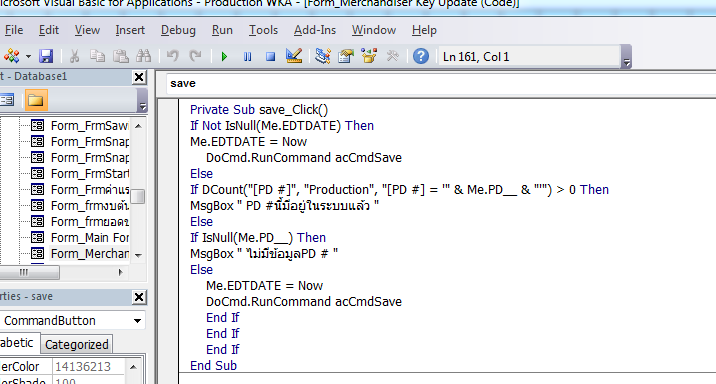Open the Tools menu

pos(263,30)
